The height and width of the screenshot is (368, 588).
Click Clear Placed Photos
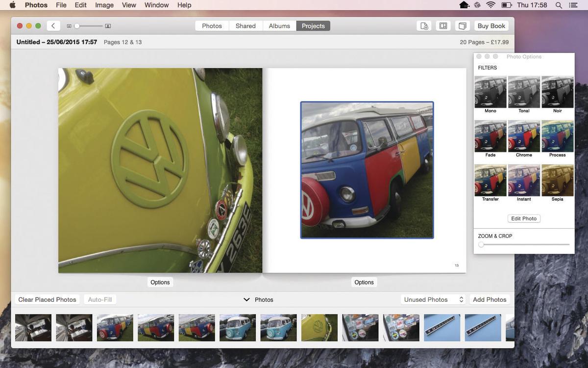[47, 299]
